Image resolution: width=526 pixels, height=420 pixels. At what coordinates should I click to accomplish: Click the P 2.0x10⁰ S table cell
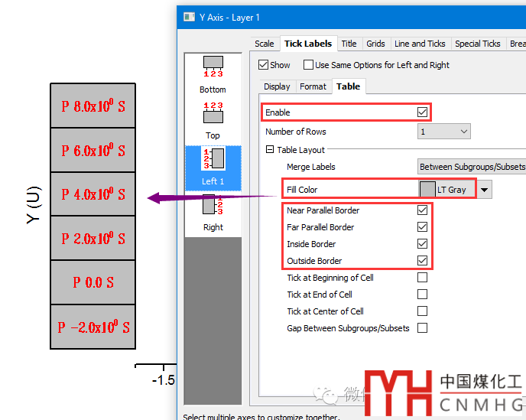click(x=93, y=239)
